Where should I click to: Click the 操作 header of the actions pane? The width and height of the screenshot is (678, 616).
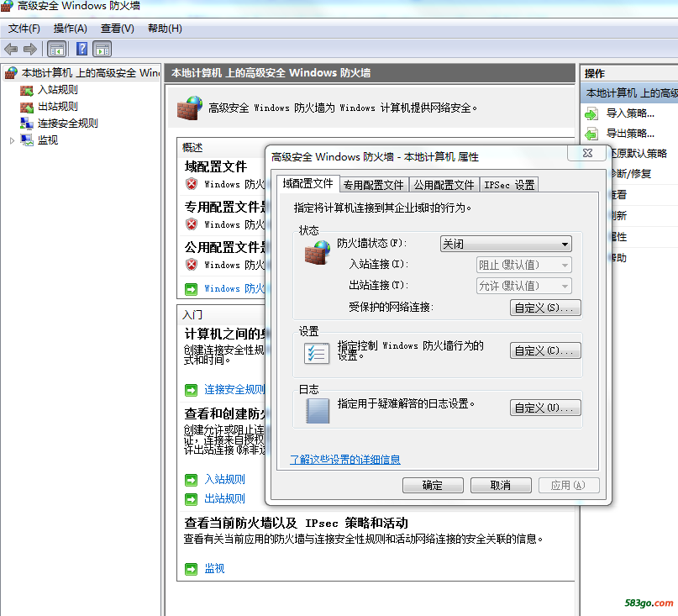pyautogui.click(x=595, y=74)
